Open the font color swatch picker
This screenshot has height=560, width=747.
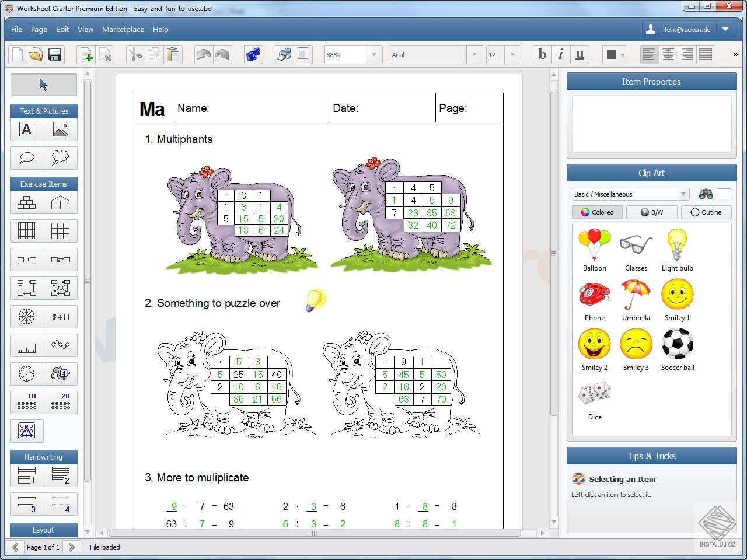(x=615, y=54)
